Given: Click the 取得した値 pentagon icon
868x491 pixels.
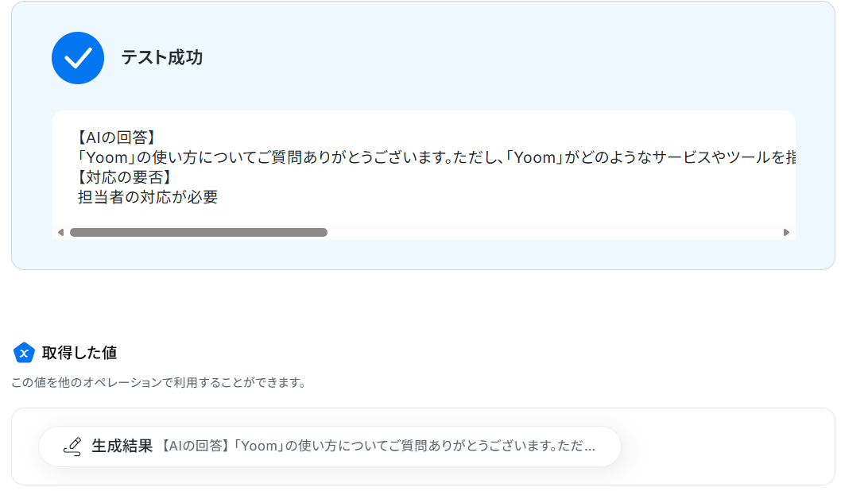Looking at the screenshot, I should (x=24, y=353).
